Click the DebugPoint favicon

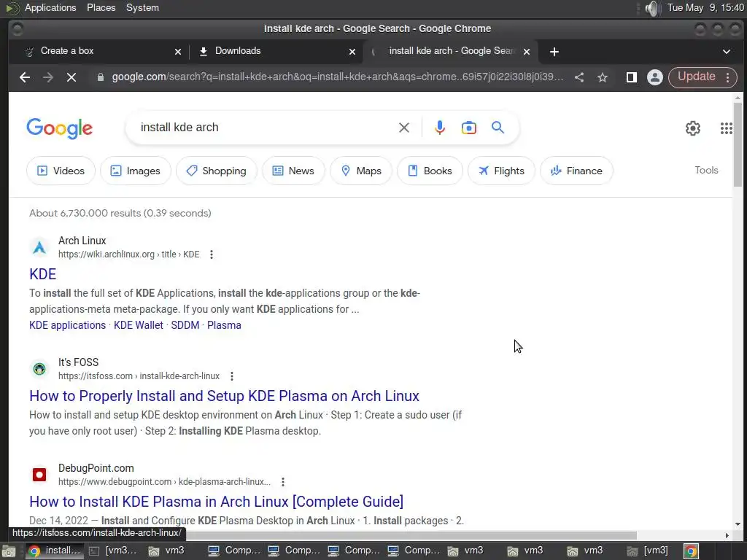pos(39,475)
